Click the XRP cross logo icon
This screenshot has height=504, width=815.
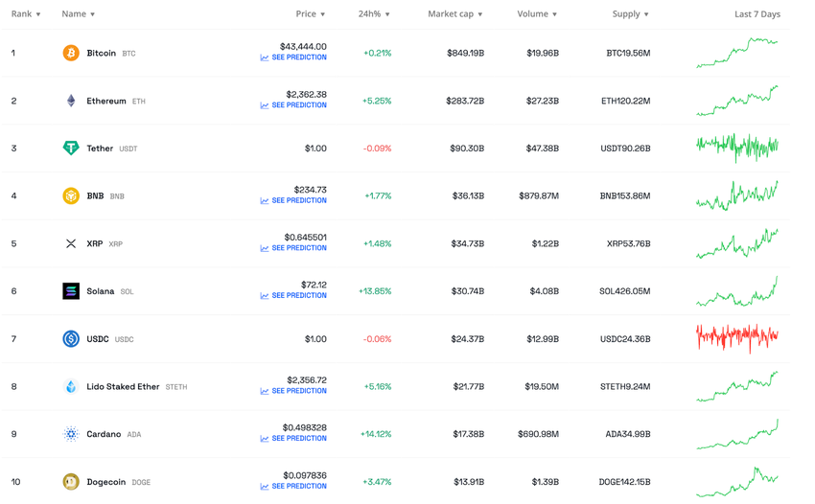coord(71,243)
